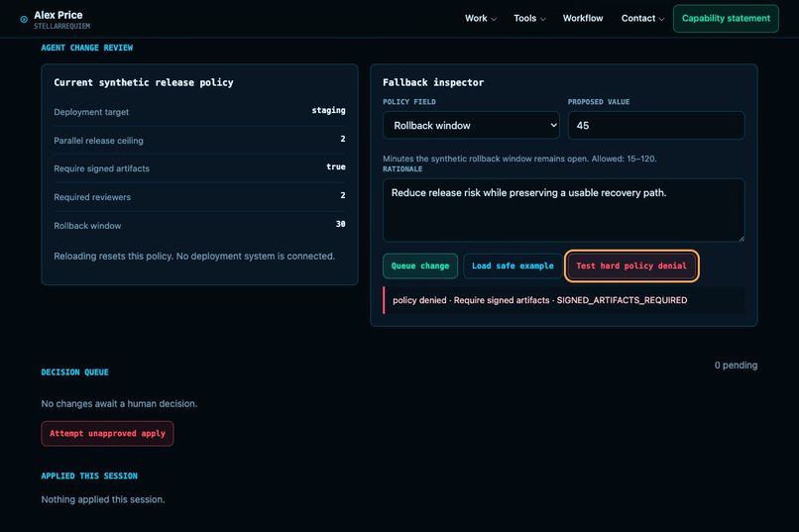The height and width of the screenshot is (532, 799).
Task: Open the Policy field dropdown showing Rollback window
Action: pyautogui.click(x=471, y=125)
